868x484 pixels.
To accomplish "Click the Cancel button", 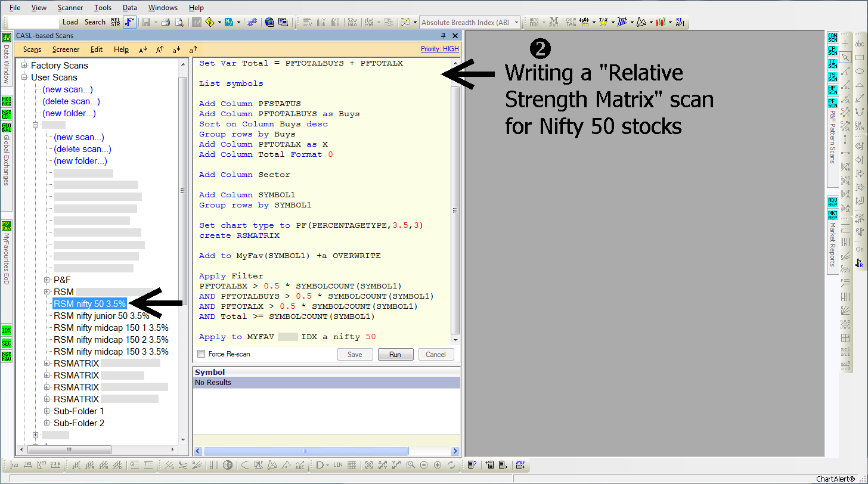I will [436, 354].
